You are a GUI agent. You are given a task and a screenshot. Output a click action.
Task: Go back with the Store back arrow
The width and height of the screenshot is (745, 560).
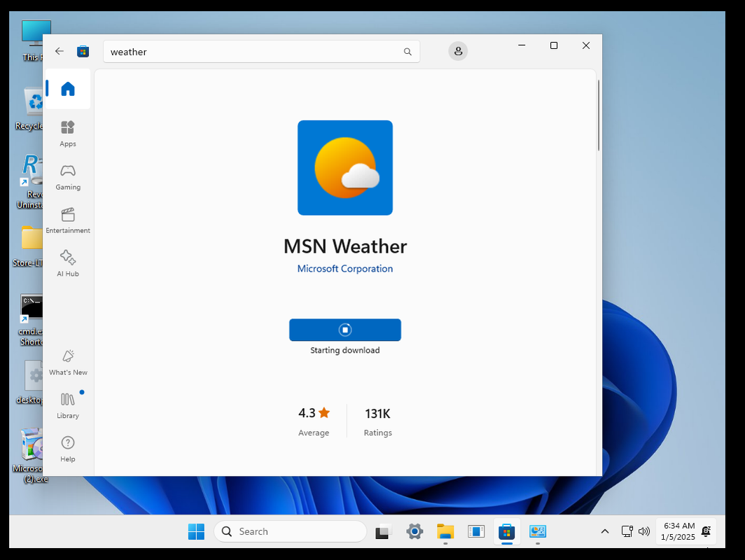point(60,51)
